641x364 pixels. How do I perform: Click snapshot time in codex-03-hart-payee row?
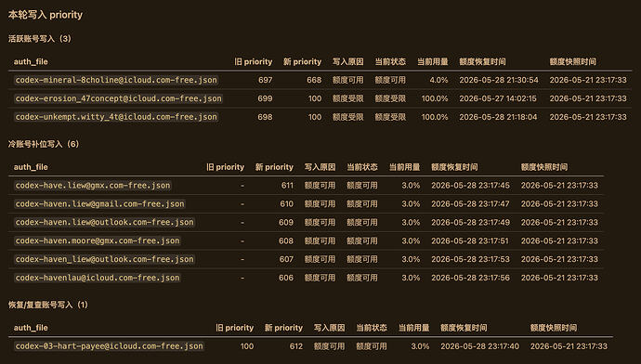click(569, 346)
